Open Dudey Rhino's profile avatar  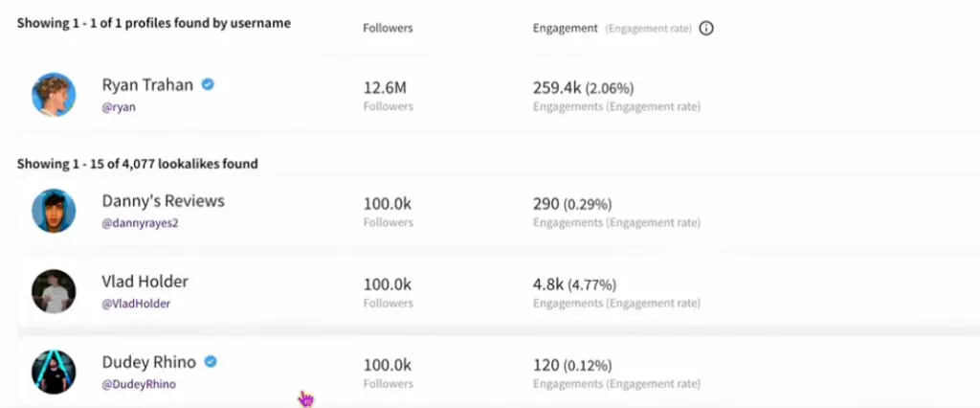pos(54,372)
